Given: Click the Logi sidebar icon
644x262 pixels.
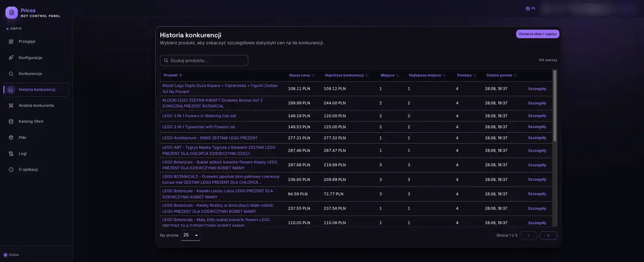Looking at the screenshot, I should point(11,153).
